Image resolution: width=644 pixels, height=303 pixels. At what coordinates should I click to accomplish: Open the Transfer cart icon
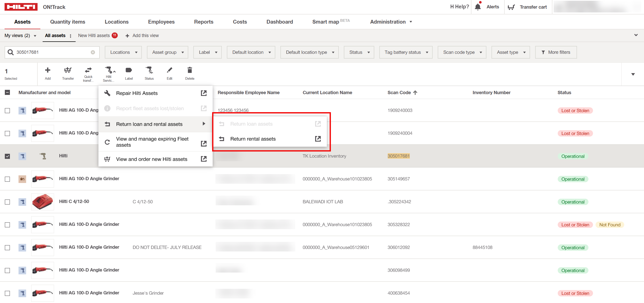(x=511, y=7)
